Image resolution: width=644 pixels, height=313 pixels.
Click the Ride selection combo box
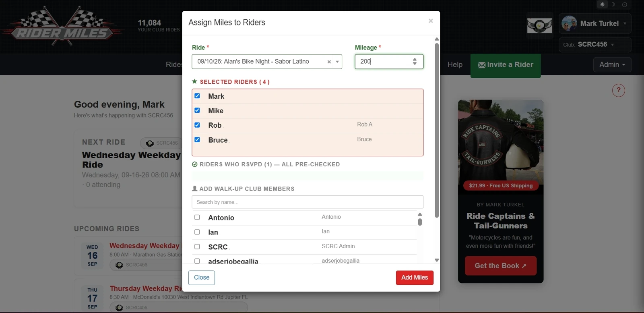coord(267,62)
